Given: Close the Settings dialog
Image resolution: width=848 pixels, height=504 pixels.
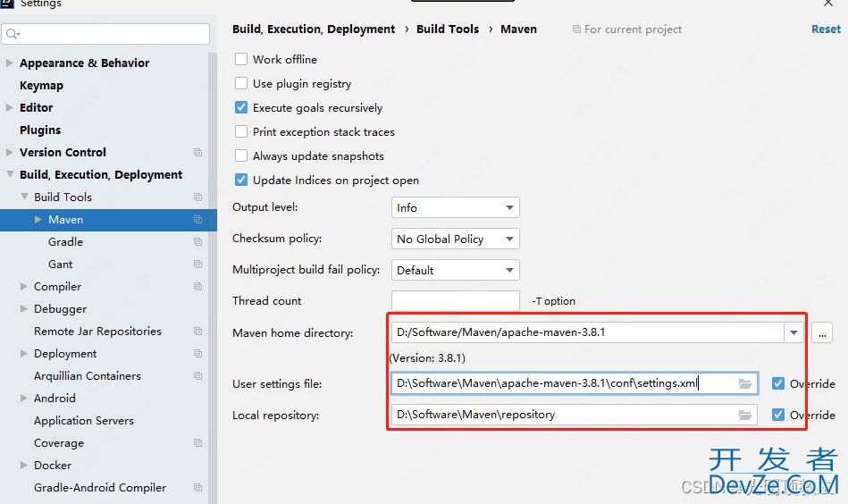Looking at the screenshot, I should (x=828, y=4).
